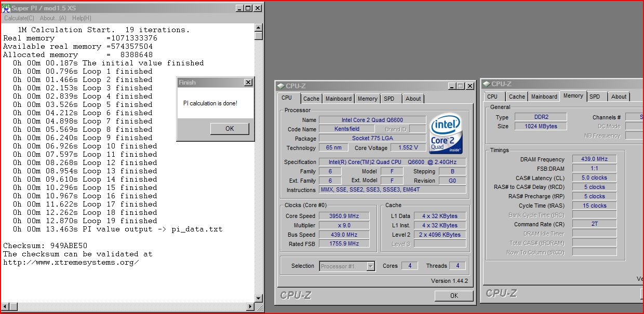Close the Super PI window
The width and height of the screenshot is (644, 314).
pyautogui.click(x=258, y=8)
